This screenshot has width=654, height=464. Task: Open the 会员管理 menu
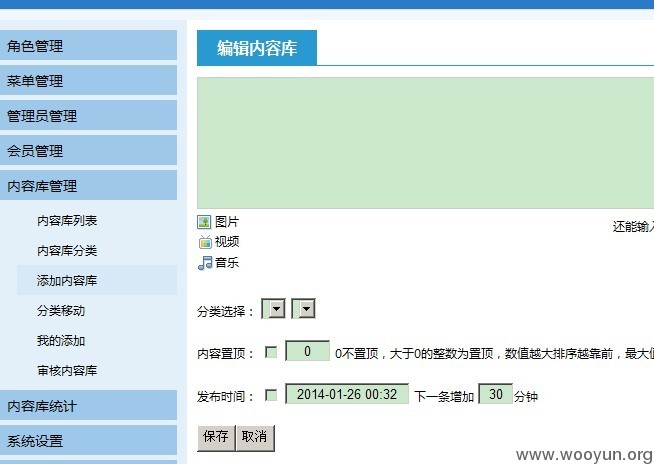pos(88,150)
